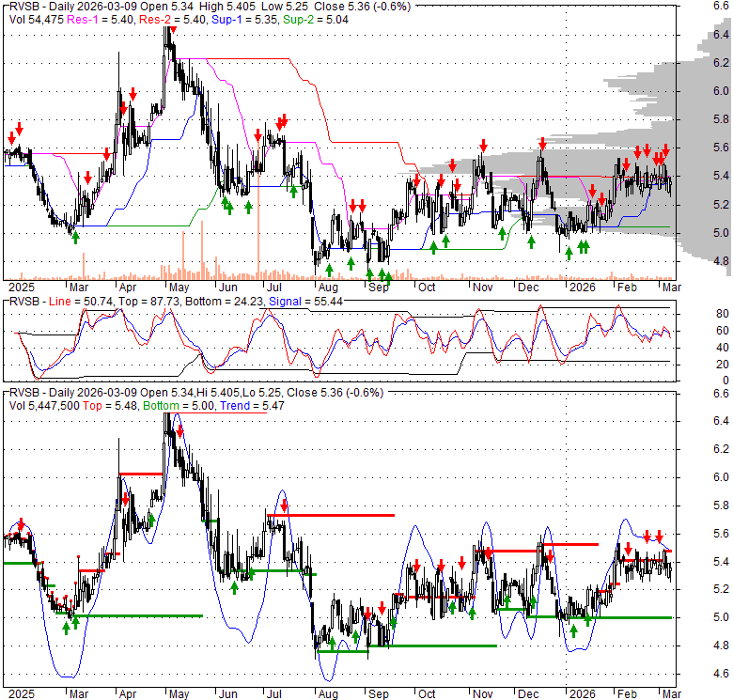Select the oscillator 'Bottom = 24.23' value
Screen dimensions: 733x700
point(225,302)
